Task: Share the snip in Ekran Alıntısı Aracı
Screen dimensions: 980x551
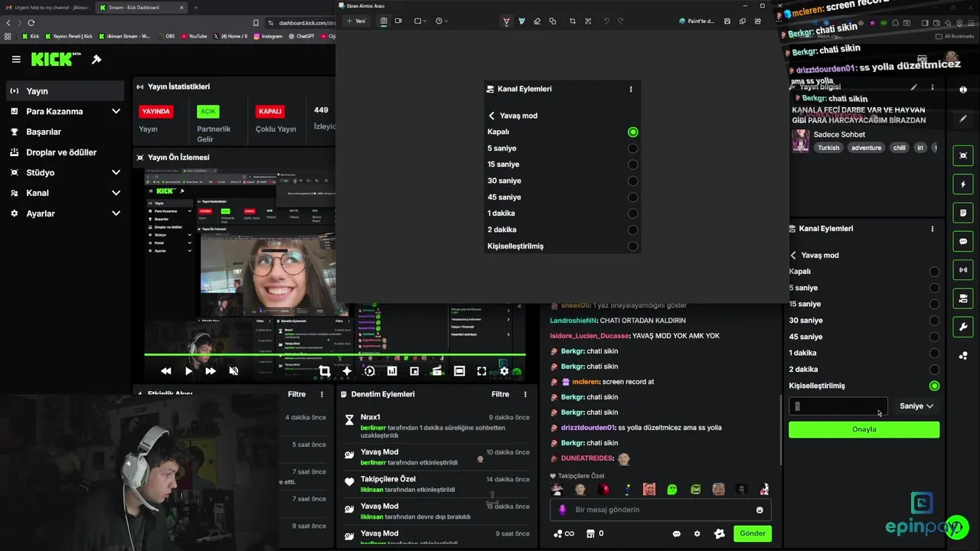Action: point(758,21)
